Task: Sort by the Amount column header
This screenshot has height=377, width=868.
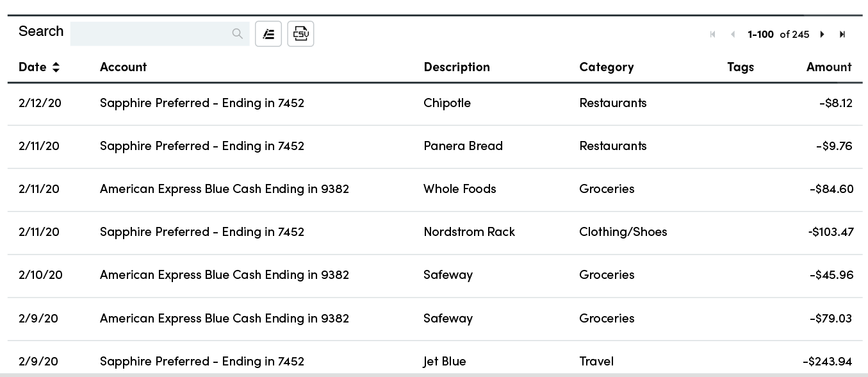Action: click(x=828, y=67)
